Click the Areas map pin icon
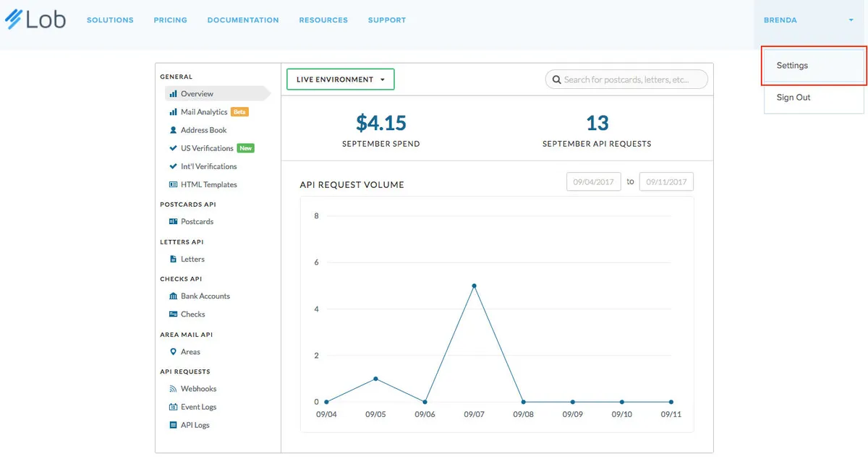The width and height of the screenshot is (868, 459). 173,352
